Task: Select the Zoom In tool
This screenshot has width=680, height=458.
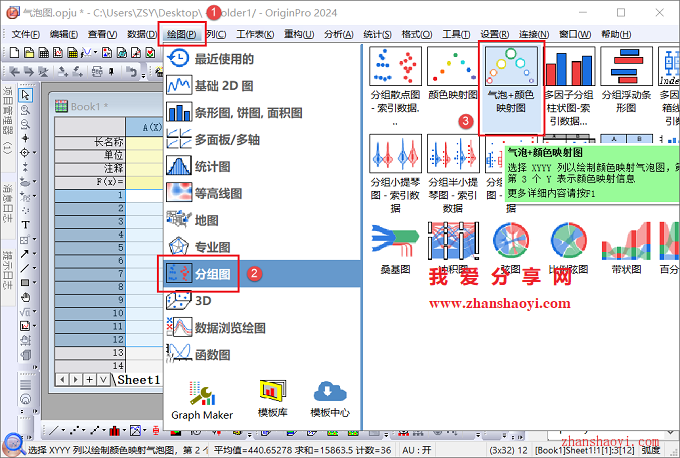Action: 25,110
